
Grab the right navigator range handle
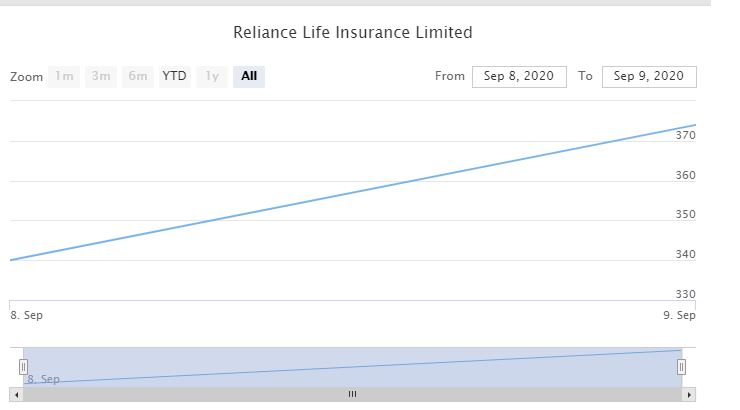(681, 367)
